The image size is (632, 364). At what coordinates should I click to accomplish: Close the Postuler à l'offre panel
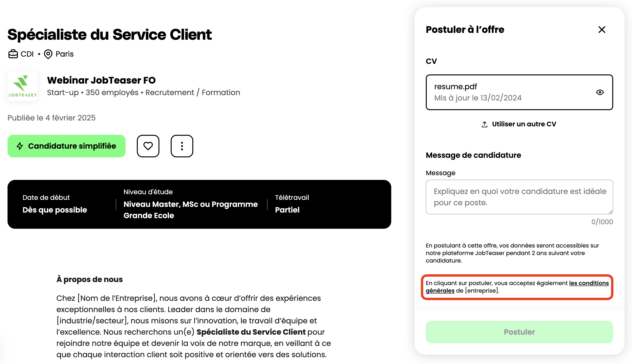(x=602, y=30)
